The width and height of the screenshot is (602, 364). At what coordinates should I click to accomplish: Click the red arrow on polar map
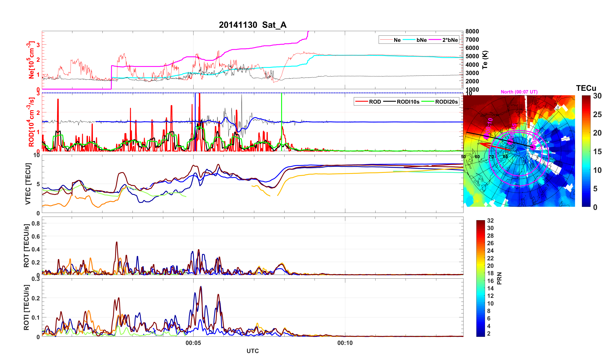(494, 147)
